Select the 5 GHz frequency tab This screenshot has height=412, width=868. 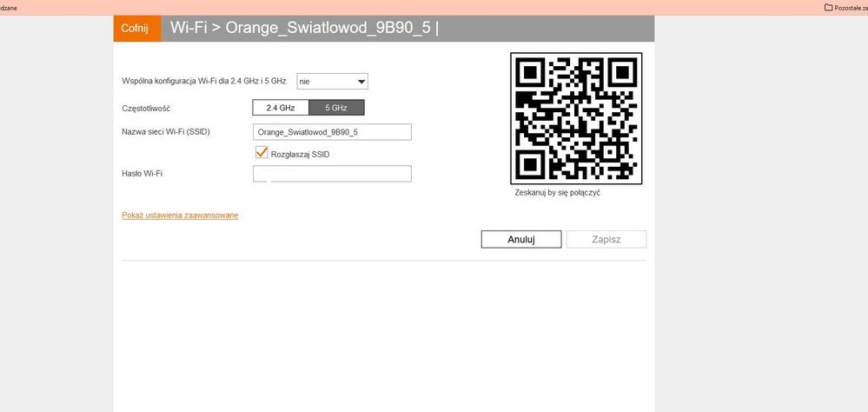(x=336, y=108)
